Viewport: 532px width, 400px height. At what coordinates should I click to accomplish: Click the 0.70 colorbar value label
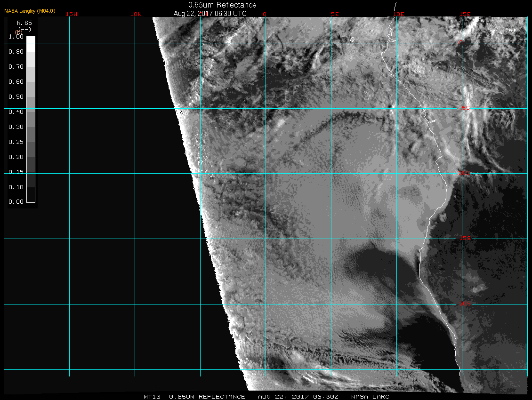[16, 66]
